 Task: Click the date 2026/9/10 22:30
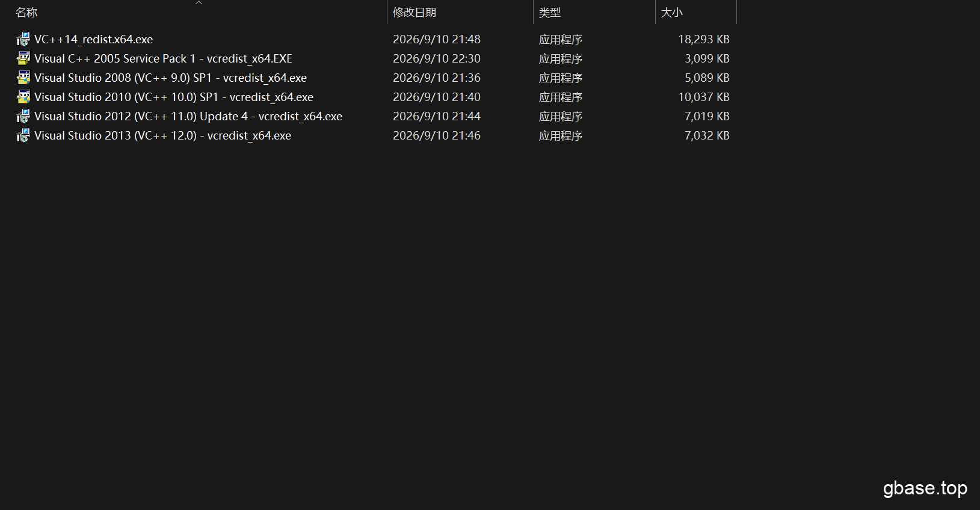point(437,58)
